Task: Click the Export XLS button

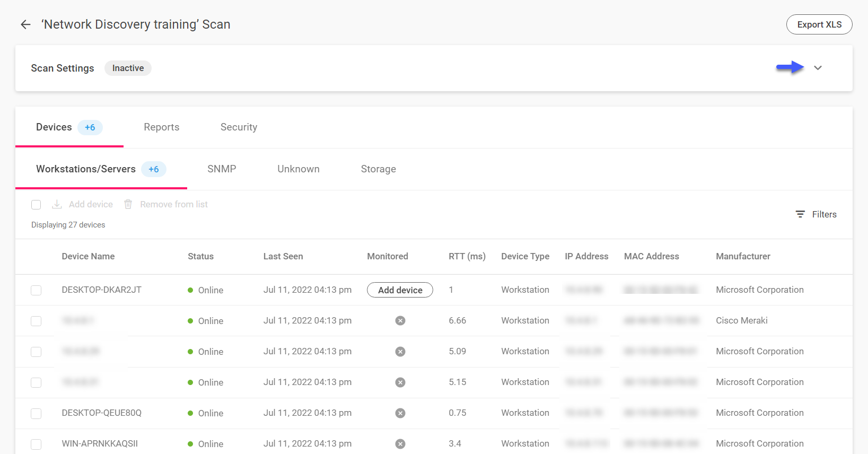Action: click(x=819, y=24)
